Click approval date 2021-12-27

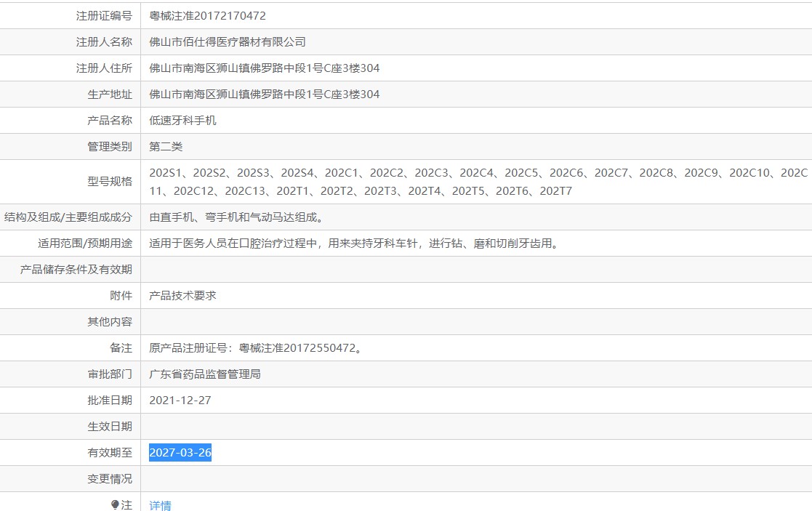point(180,401)
